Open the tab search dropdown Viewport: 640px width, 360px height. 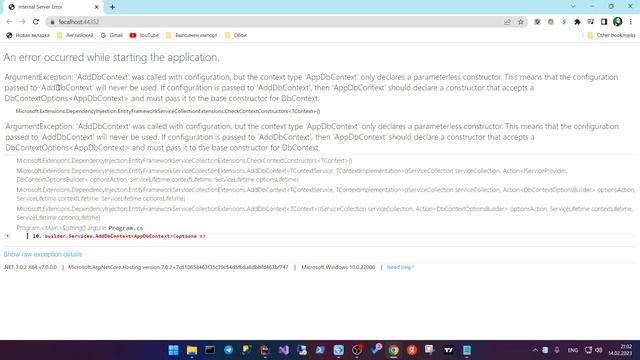pyautogui.click(x=573, y=7)
